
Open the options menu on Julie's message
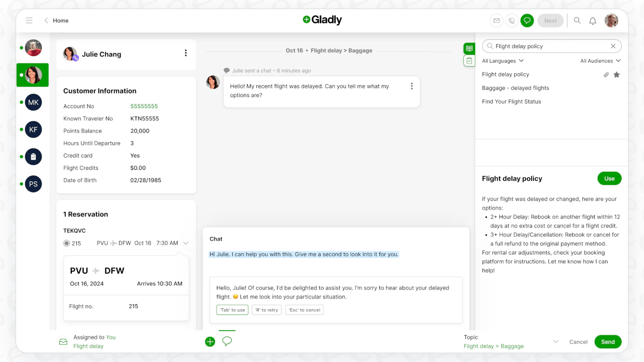[x=412, y=86]
